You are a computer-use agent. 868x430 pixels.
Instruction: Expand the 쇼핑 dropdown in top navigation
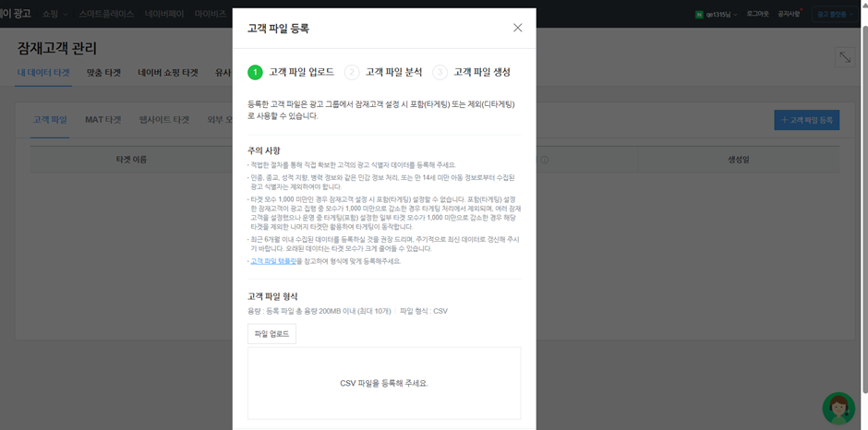click(54, 14)
